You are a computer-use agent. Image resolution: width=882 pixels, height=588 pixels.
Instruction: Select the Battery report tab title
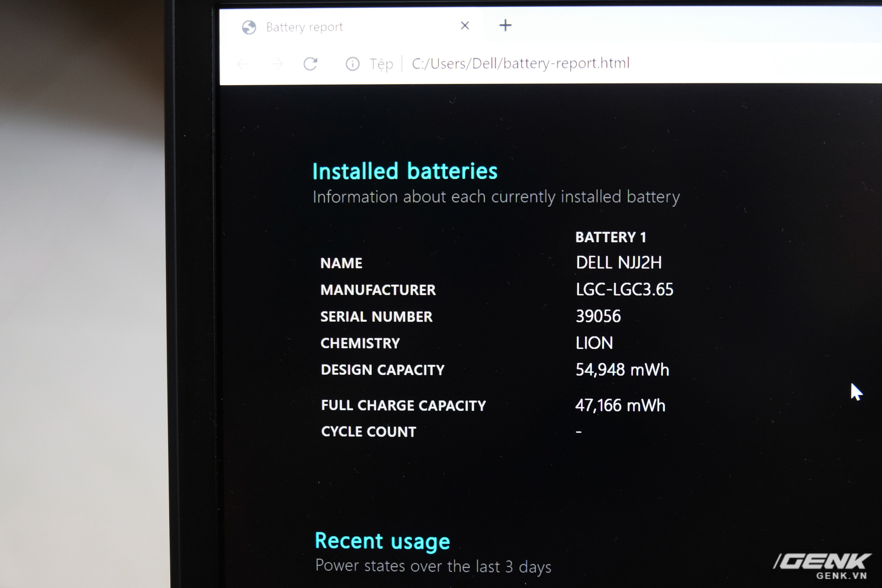point(304,27)
